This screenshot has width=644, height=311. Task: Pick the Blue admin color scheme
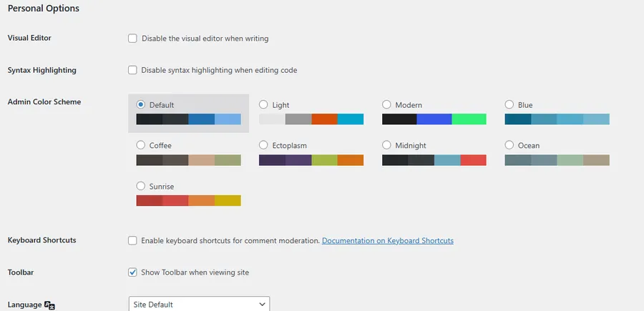click(509, 105)
